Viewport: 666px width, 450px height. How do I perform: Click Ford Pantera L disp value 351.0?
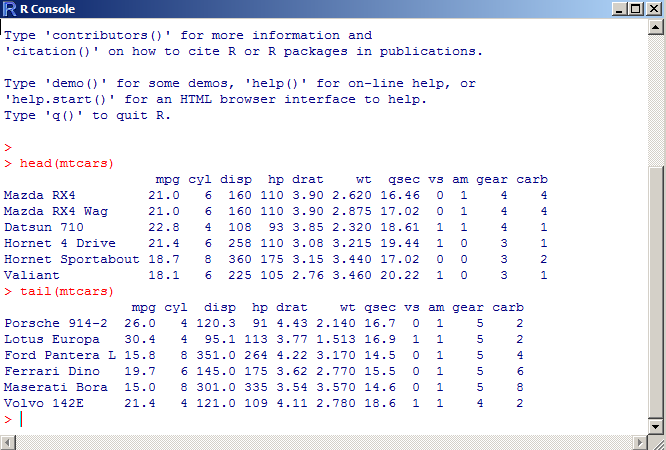(216, 355)
